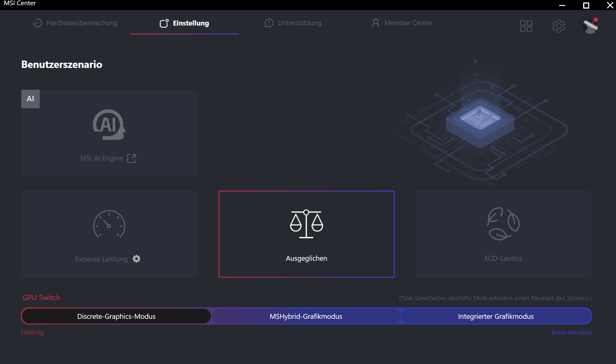Click the speedometer icon for Extreme Leistung
The image size is (616, 364).
point(109,224)
